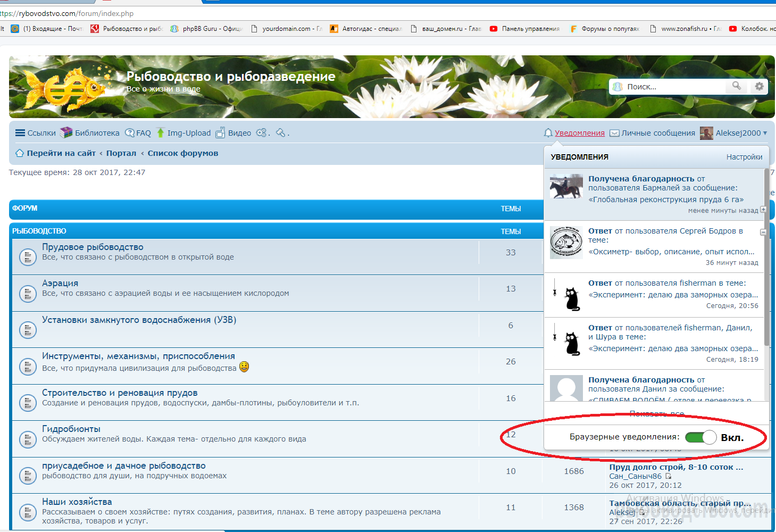
Task: Open the Img-Upload link
Action: tap(189, 133)
